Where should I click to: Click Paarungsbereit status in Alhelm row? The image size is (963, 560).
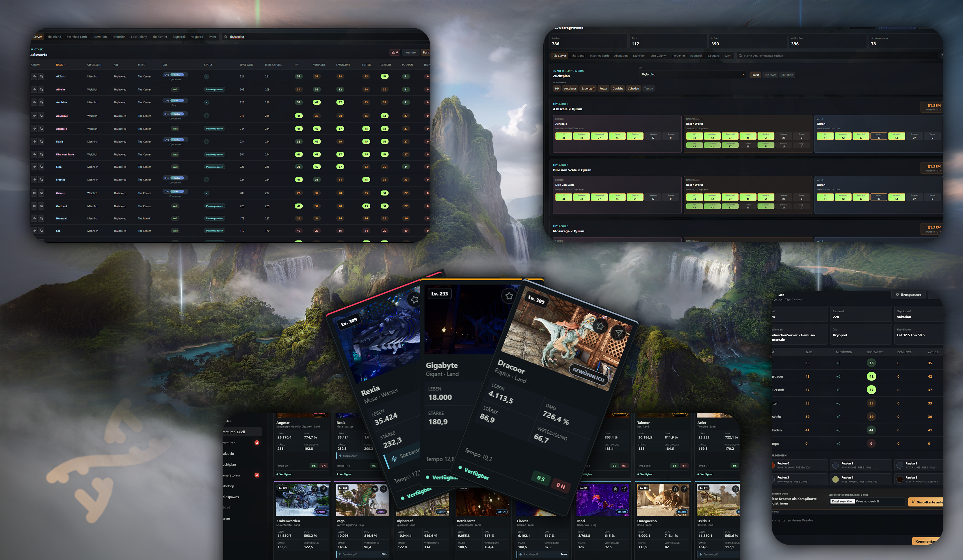coord(215,89)
